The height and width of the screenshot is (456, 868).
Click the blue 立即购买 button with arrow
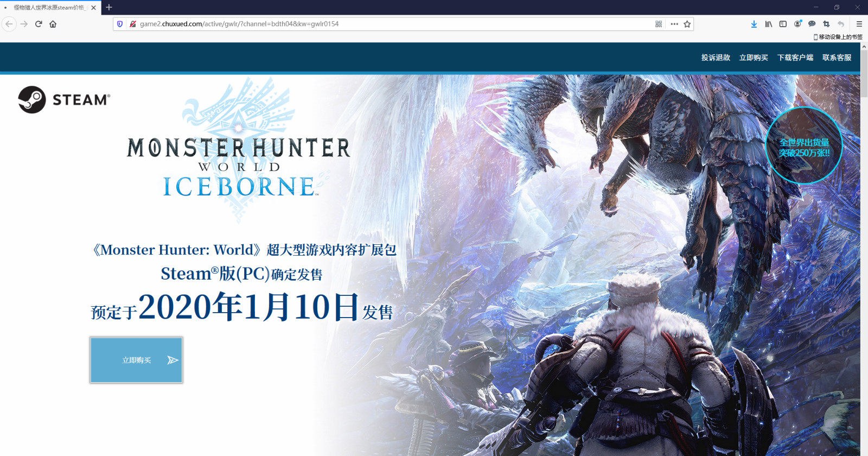(136, 360)
